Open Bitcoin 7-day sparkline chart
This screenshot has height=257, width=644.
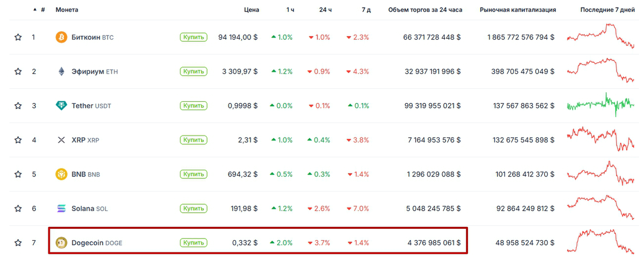(601, 36)
